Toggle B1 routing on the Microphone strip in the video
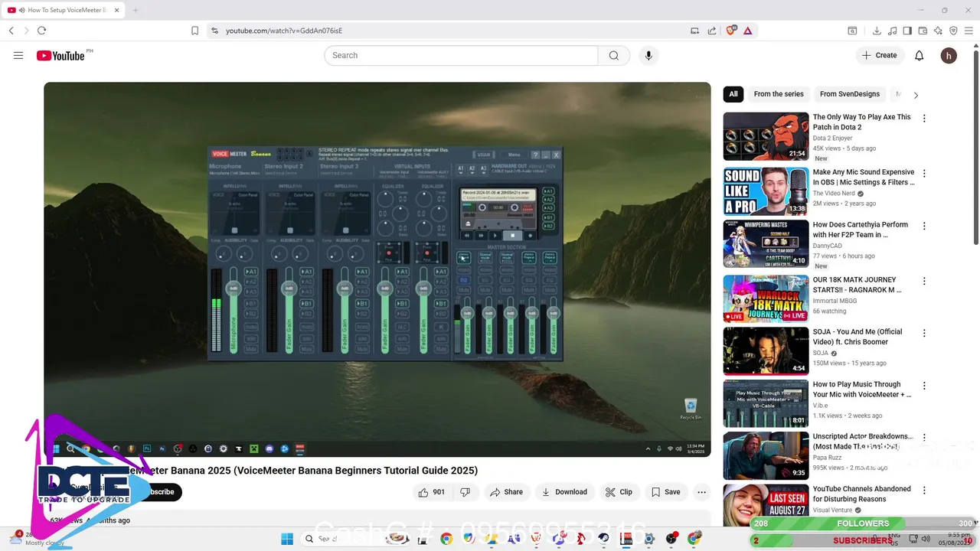The image size is (980, 551). (x=250, y=304)
